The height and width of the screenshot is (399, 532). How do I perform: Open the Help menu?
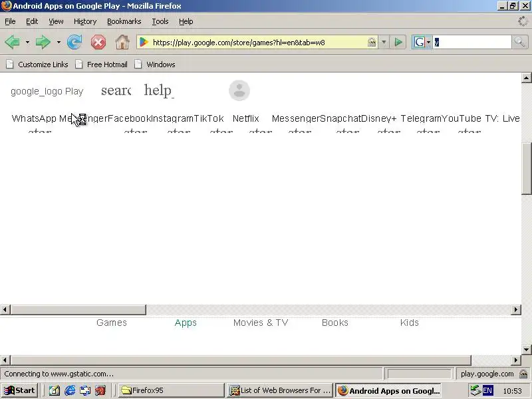point(186,21)
